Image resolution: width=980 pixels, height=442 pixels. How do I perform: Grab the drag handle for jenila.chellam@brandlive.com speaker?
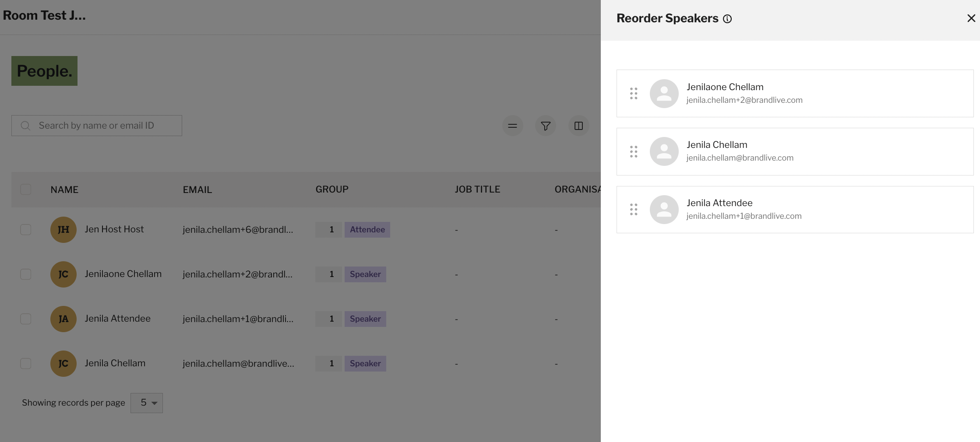pos(634,151)
